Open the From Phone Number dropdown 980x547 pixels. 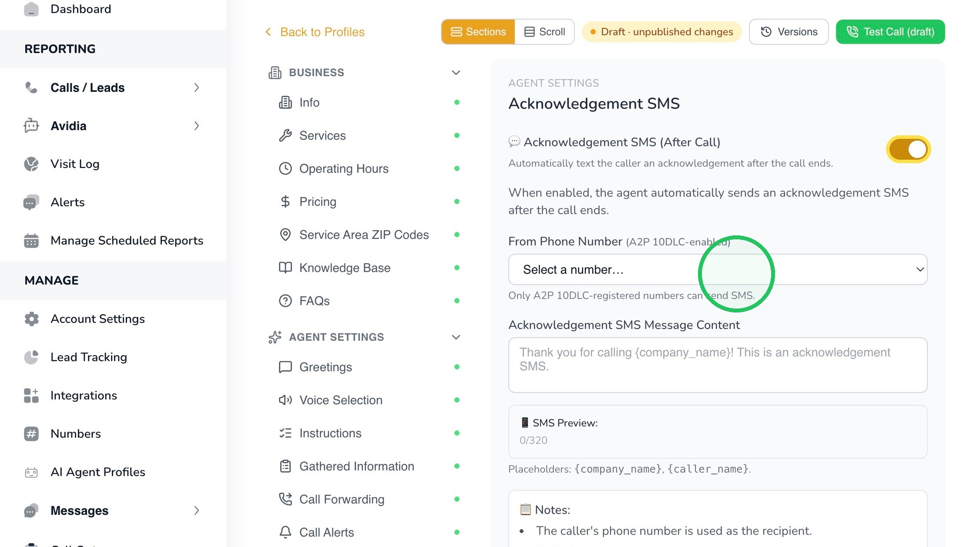click(718, 269)
